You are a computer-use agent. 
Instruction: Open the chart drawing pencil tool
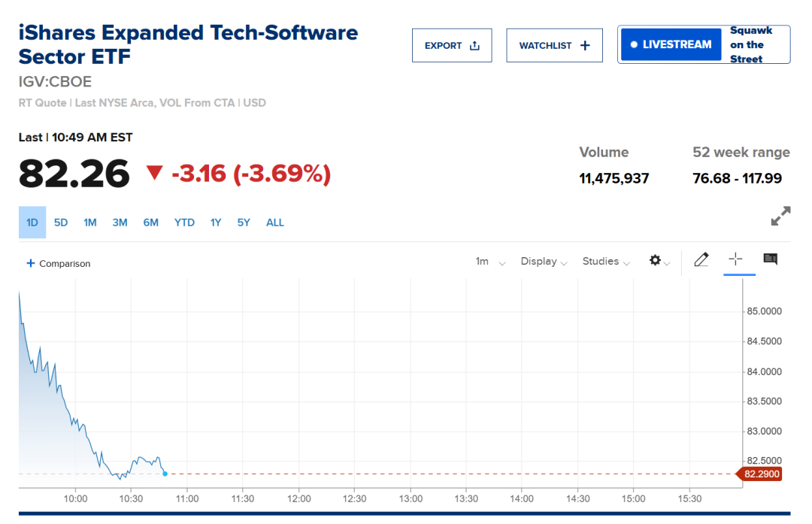coord(701,260)
